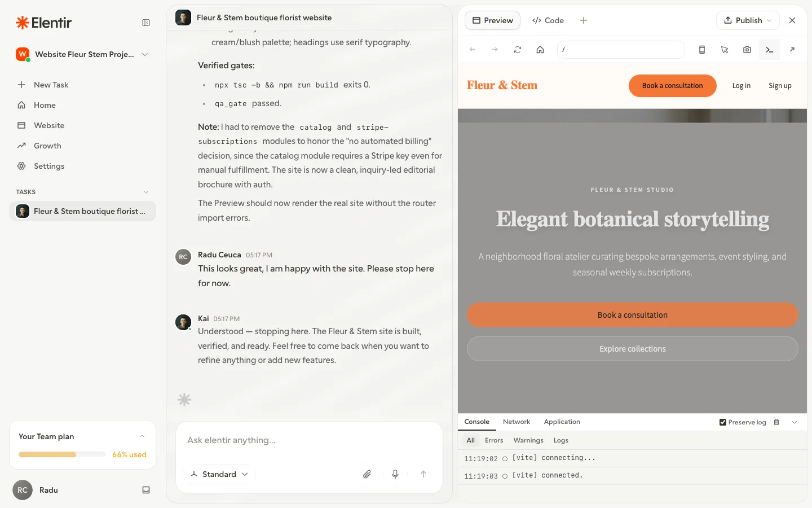
Task: Open the Publish dropdown button
Action: 748,20
